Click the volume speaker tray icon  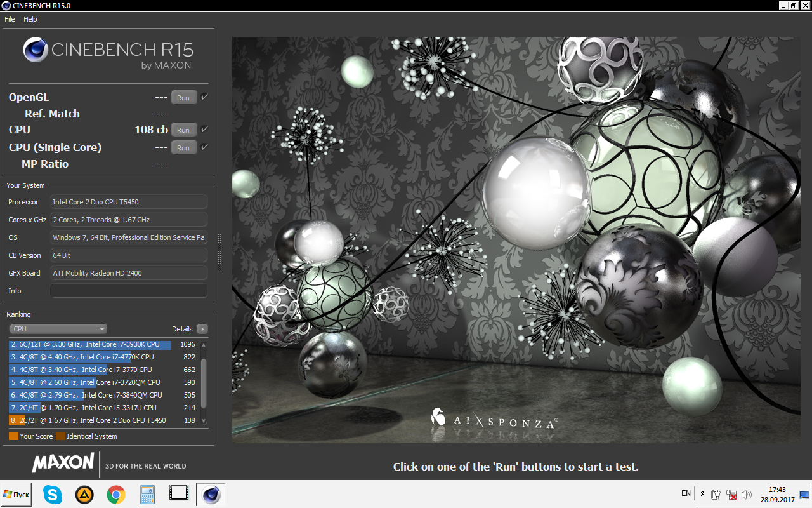click(x=747, y=494)
